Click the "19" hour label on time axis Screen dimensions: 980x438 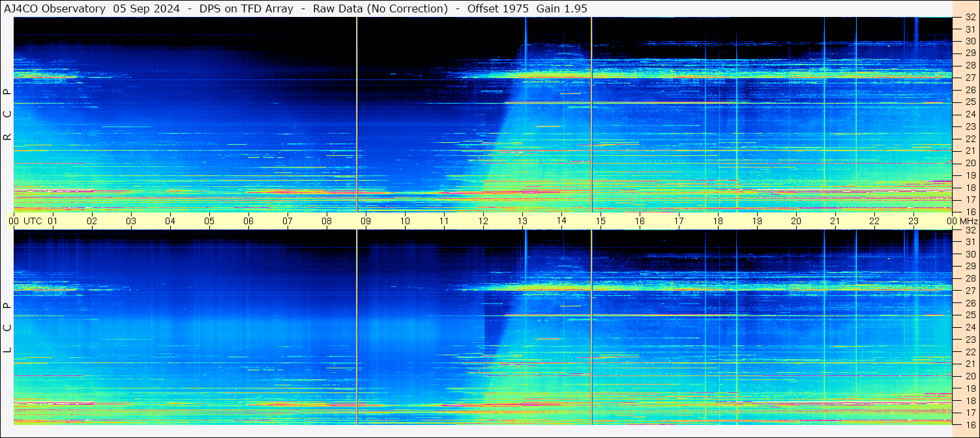pos(757,221)
